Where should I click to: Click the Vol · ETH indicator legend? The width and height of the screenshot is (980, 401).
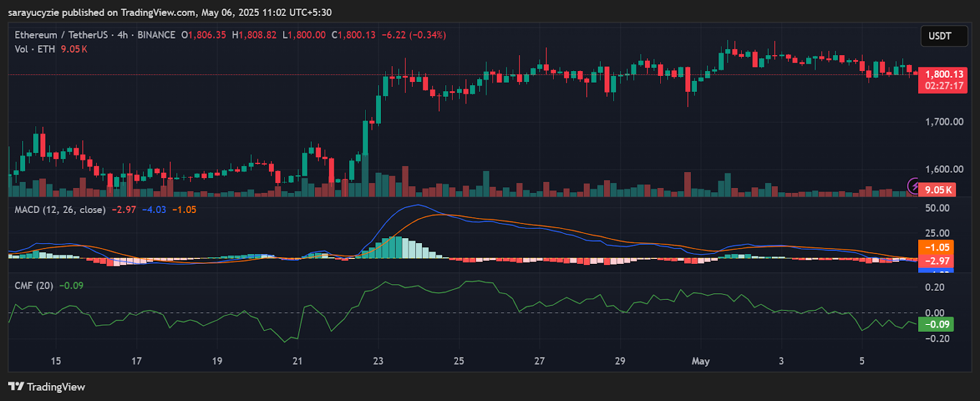(x=35, y=49)
